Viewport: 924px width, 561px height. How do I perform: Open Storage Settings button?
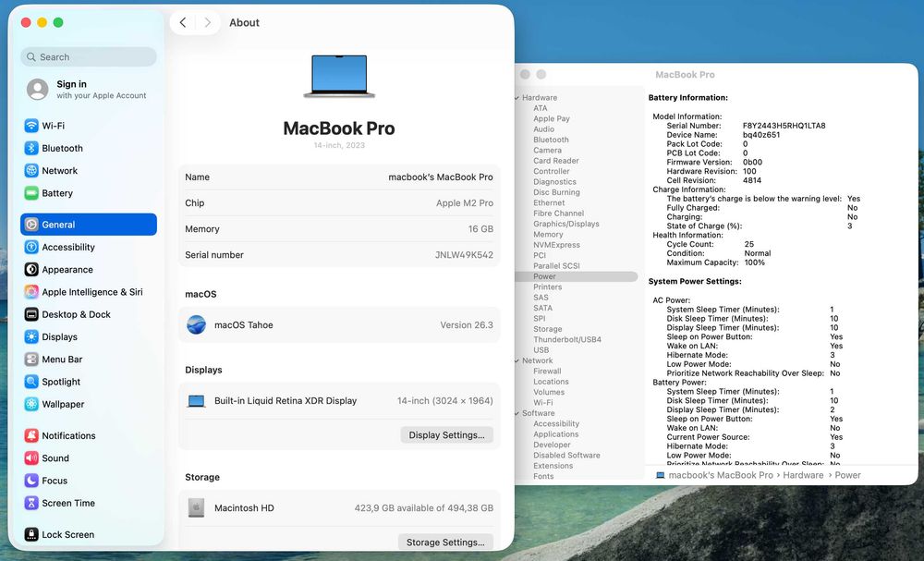(445, 543)
